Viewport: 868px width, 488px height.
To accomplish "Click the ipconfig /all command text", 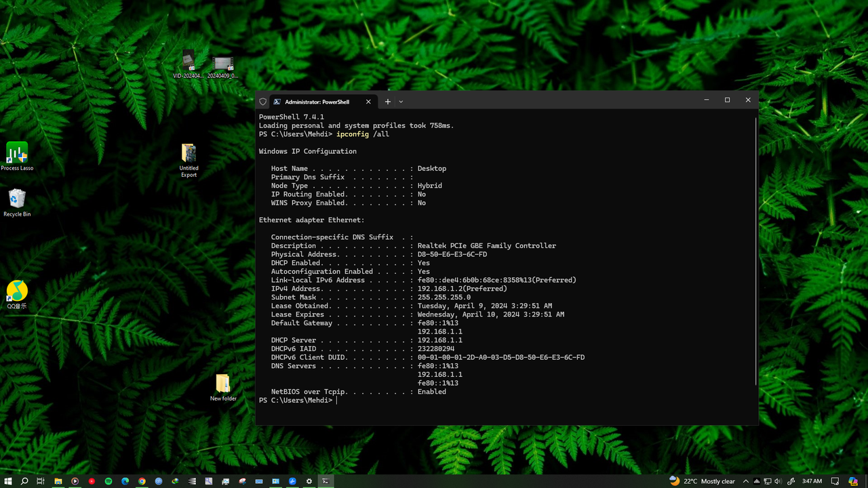I will click(363, 134).
